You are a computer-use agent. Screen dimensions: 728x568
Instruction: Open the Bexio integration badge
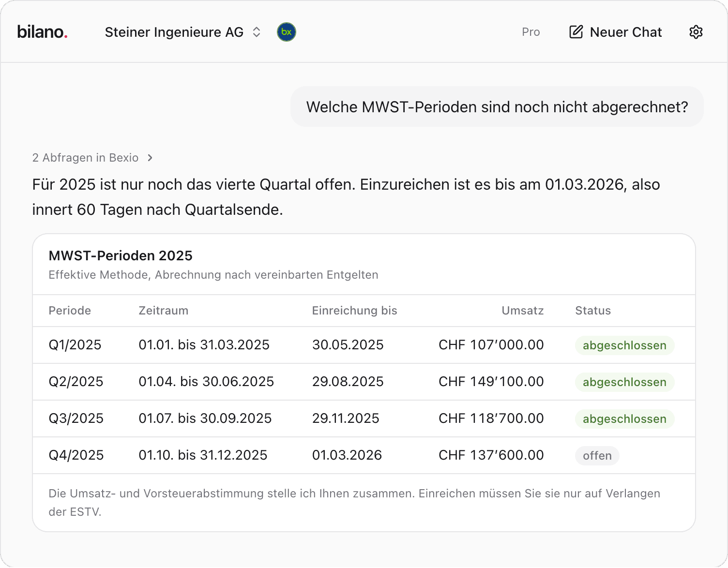[287, 32]
